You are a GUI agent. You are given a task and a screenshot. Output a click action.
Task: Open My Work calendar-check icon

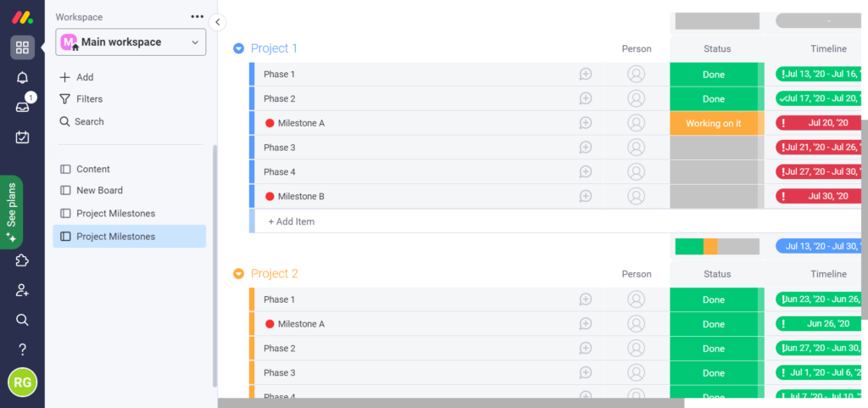click(x=22, y=137)
